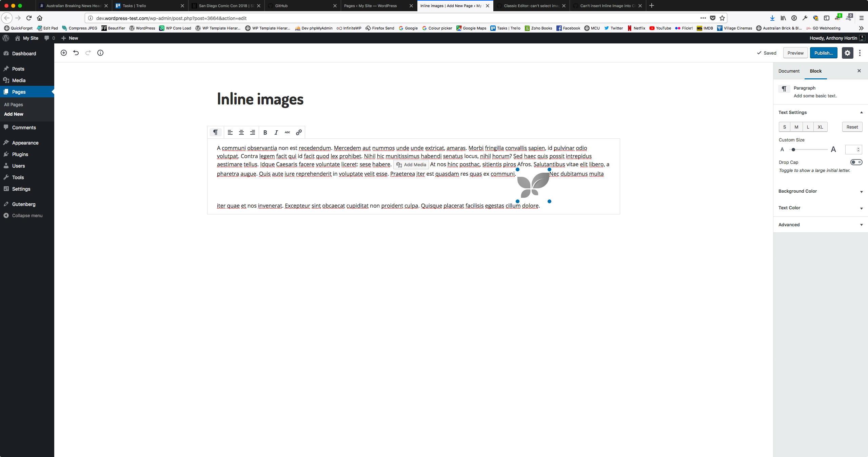The width and height of the screenshot is (868, 457).
Task: Click the strikethrough toolbar icon
Action: pyautogui.click(x=288, y=132)
